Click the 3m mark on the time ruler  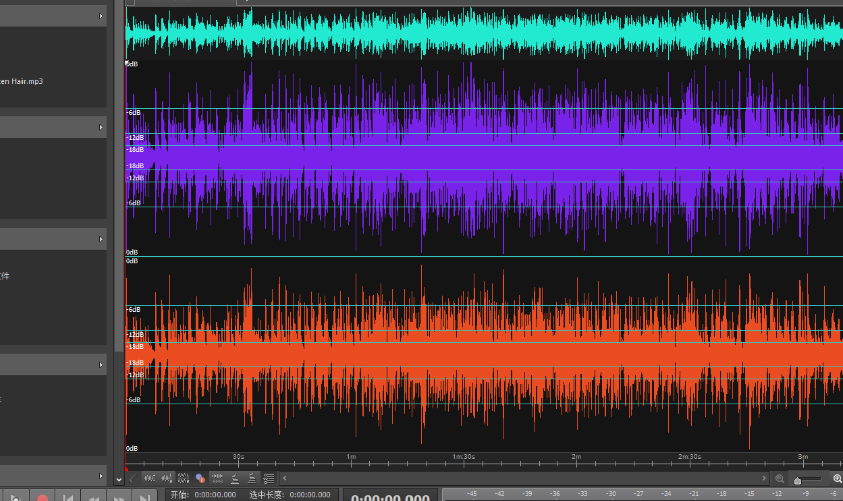(803, 456)
